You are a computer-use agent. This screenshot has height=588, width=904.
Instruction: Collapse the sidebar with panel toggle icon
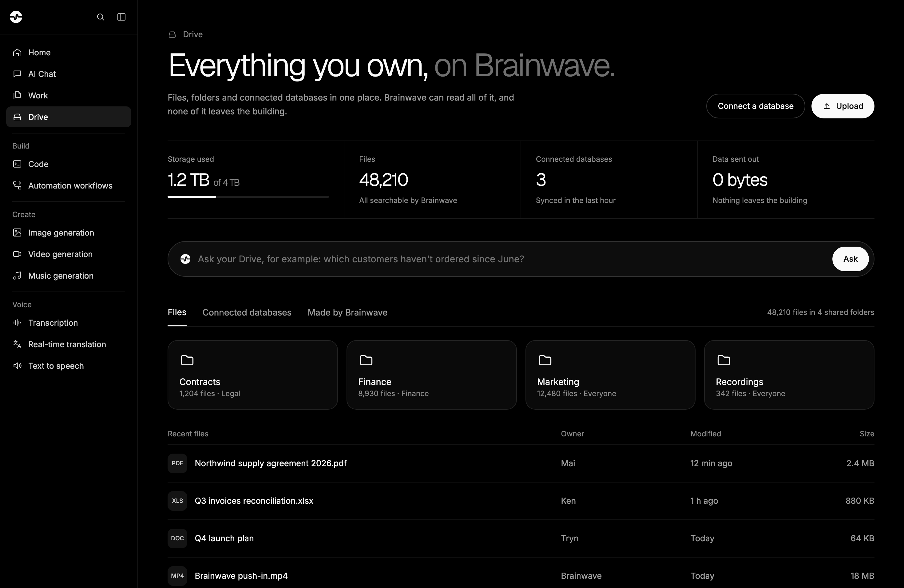click(x=121, y=17)
